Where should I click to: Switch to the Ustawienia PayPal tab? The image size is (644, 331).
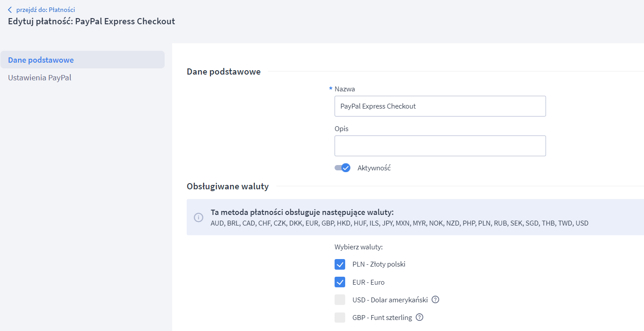click(40, 78)
